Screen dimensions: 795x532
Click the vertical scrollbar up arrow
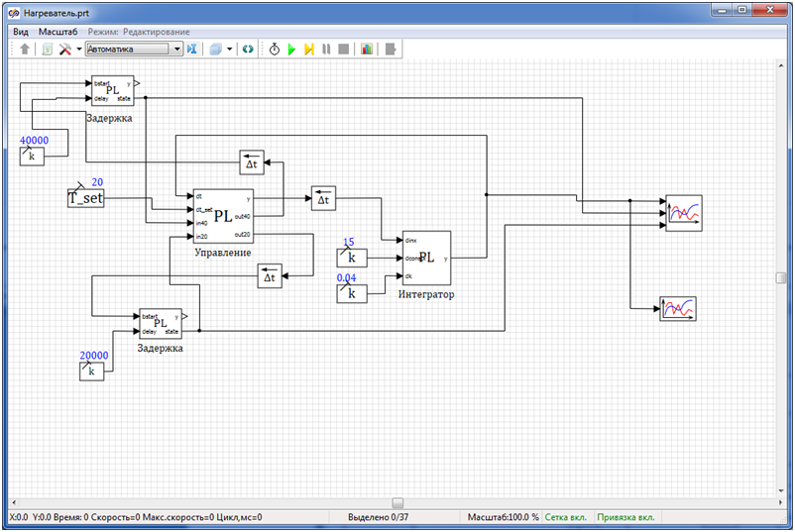(781, 65)
